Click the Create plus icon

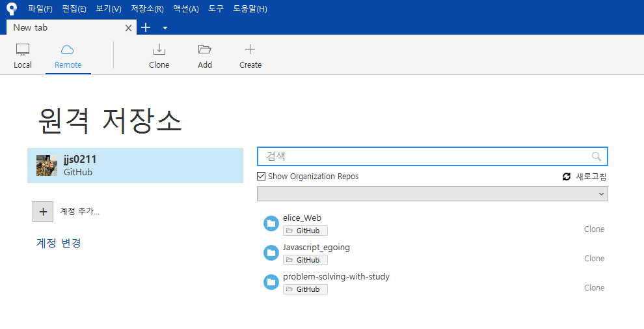tap(250, 50)
